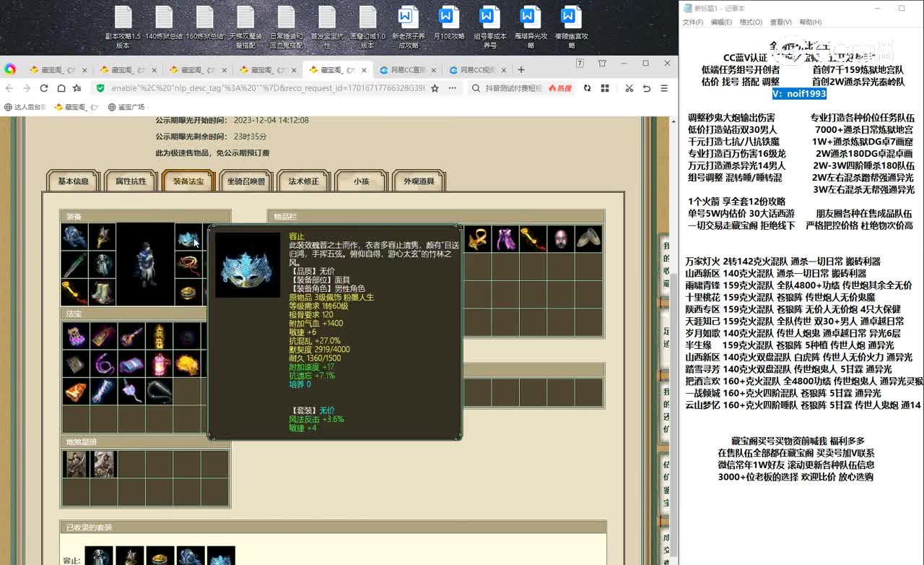Select the gold ring equipment item

tap(188, 292)
